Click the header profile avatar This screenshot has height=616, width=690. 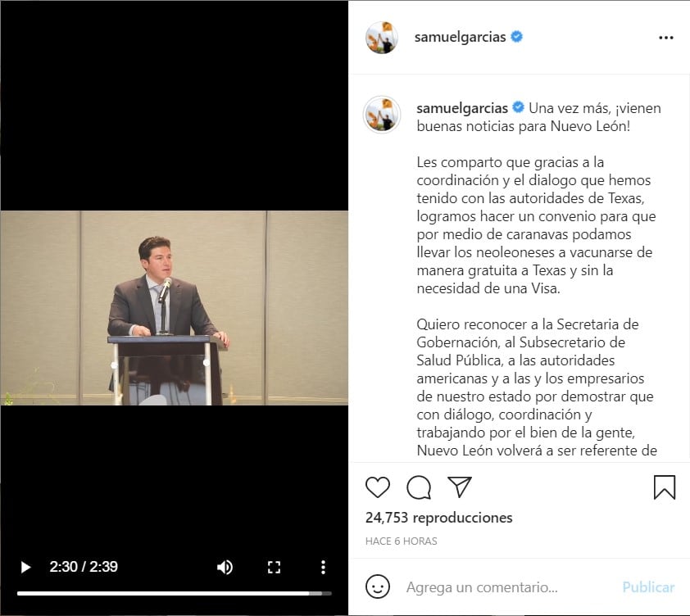click(x=382, y=38)
